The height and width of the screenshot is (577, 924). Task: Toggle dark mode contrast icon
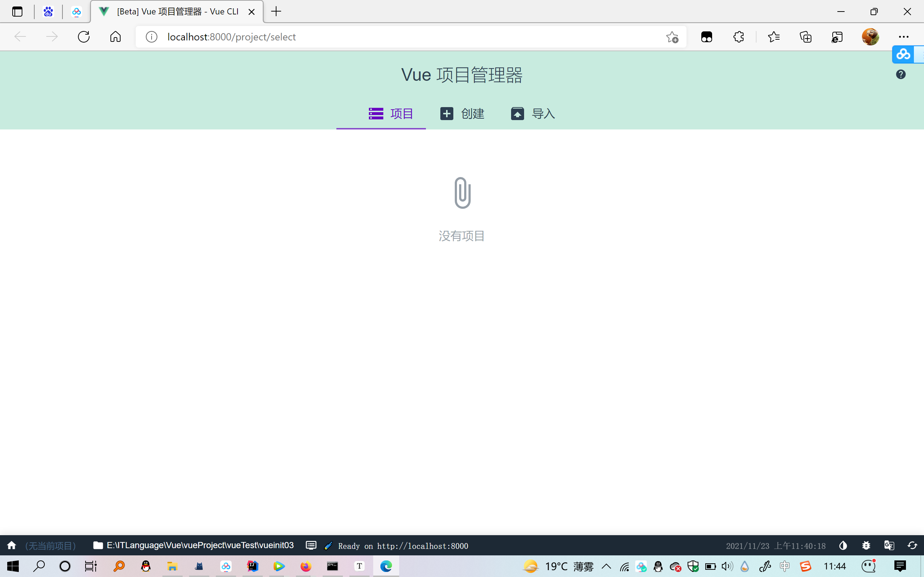click(x=843, y=545)
